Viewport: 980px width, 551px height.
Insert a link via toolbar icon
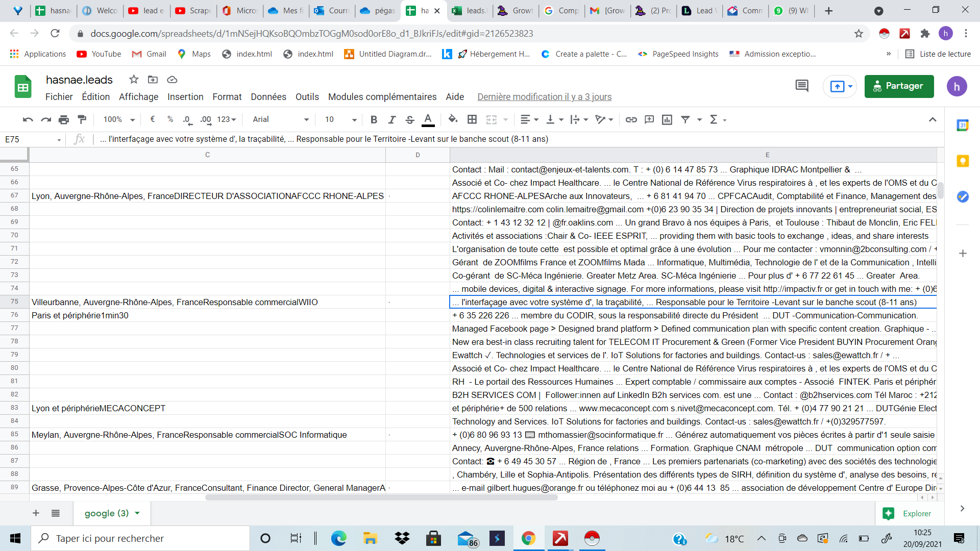click(x=631, y=119)
